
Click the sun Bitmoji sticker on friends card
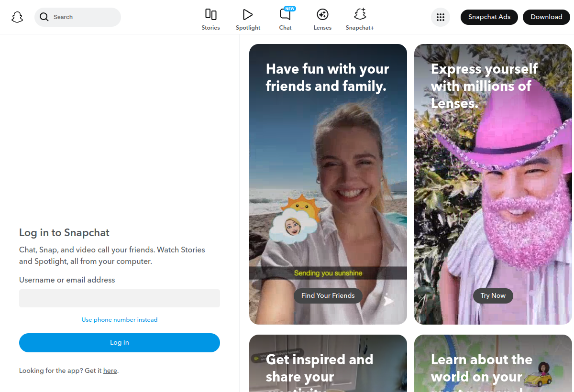[294, 218]
